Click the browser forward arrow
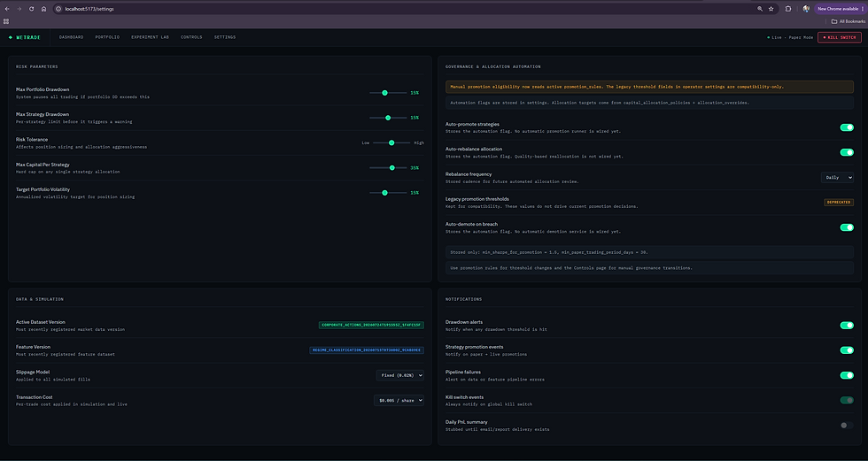 (x=19, y=9)
